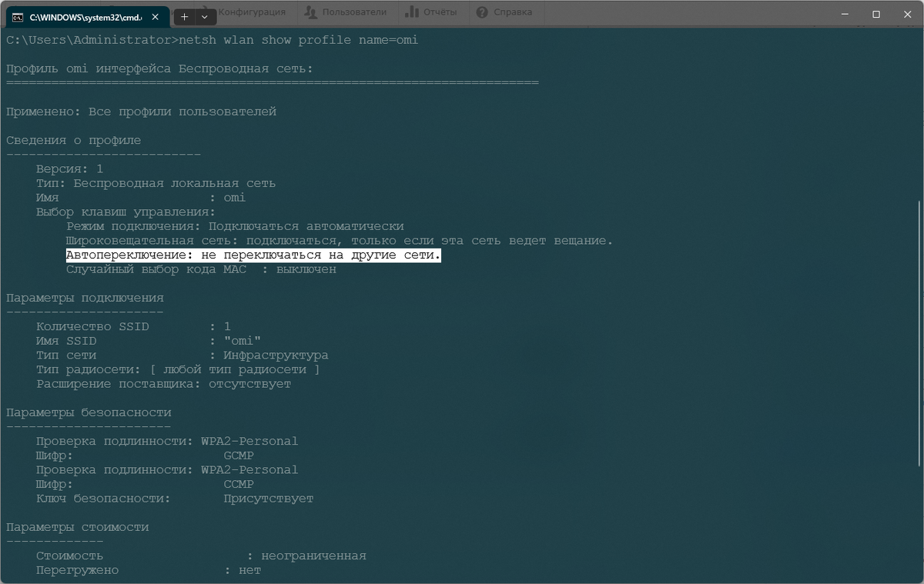Select the C:\WINDOWS\system32\cmd tab
924x584 pixels.
pos(85,16)
